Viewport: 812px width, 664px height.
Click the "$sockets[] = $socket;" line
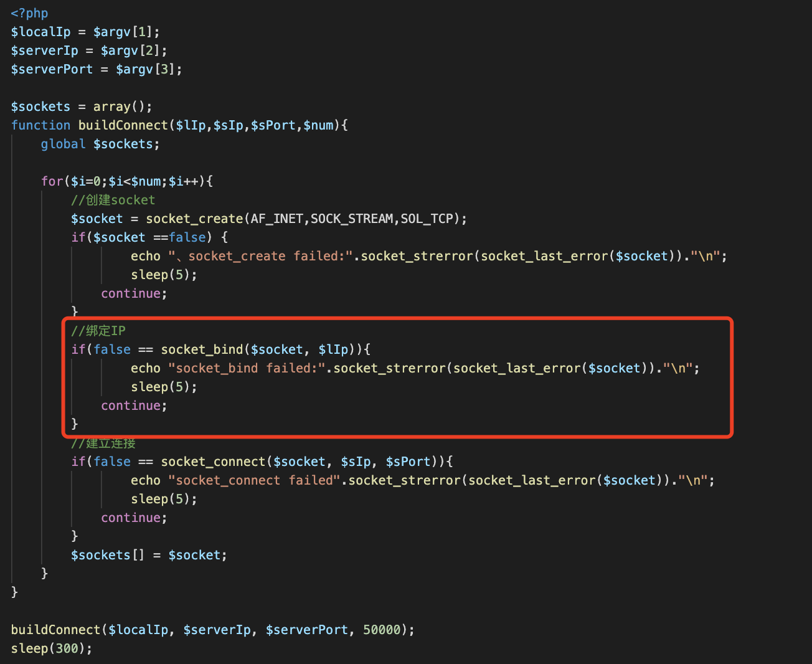pos(149,555)
